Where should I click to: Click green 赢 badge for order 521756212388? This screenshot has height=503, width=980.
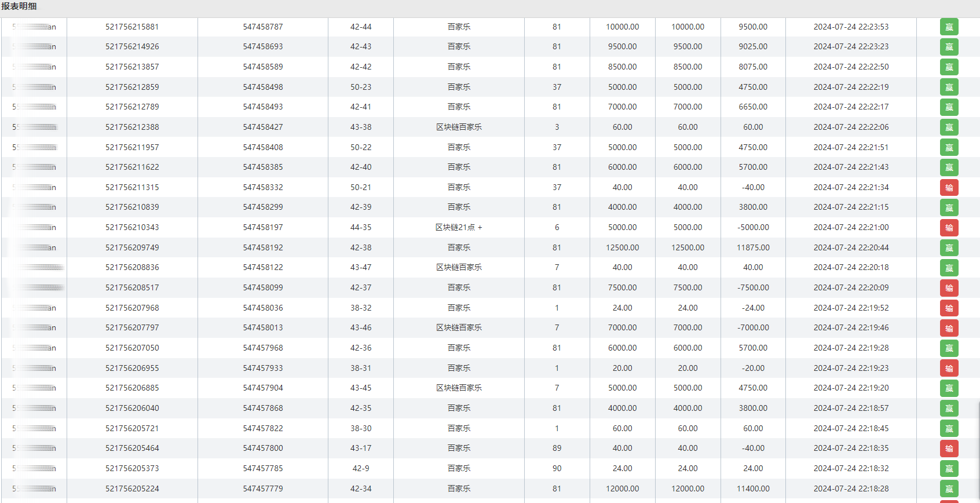(x=949, y=127)
